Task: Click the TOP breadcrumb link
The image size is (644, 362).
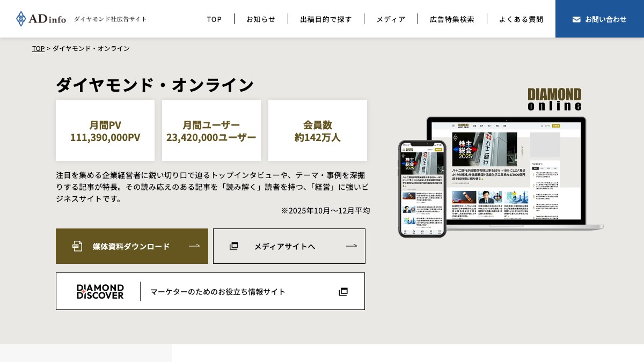Action: 38,48
